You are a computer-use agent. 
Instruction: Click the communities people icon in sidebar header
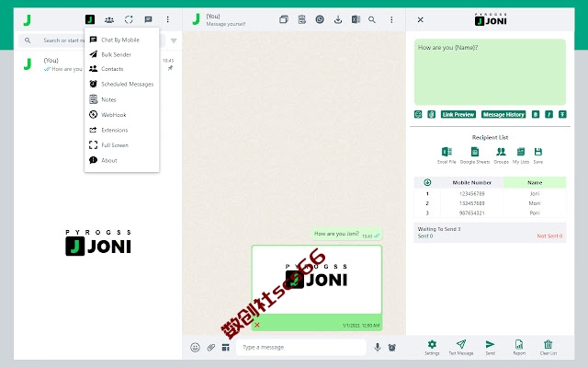(109, 20)
